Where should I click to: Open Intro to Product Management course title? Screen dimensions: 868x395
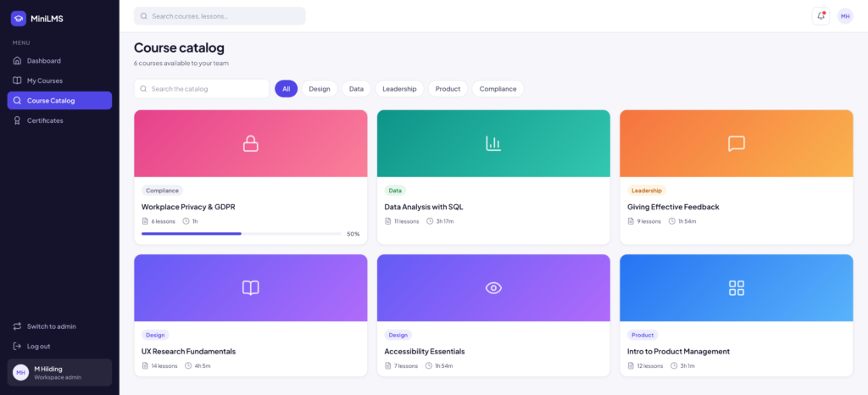(679, 351)
